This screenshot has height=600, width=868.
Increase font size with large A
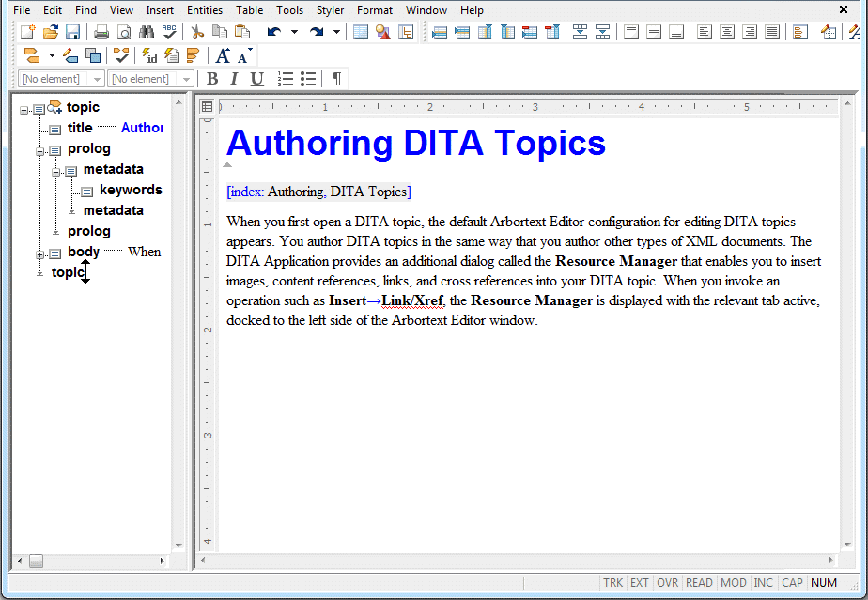[x=223, y=55]
